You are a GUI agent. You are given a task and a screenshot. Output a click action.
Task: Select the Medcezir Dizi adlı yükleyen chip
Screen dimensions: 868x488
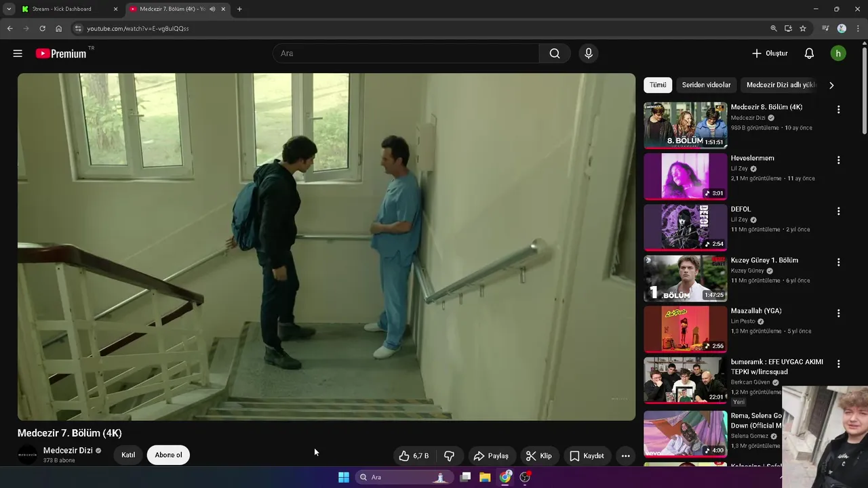click(x=781, y=85)
